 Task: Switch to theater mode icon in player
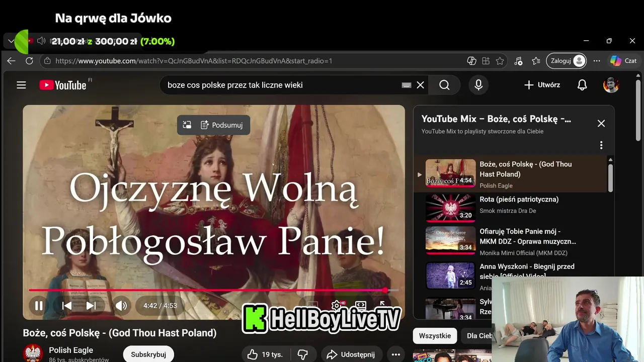360,305
